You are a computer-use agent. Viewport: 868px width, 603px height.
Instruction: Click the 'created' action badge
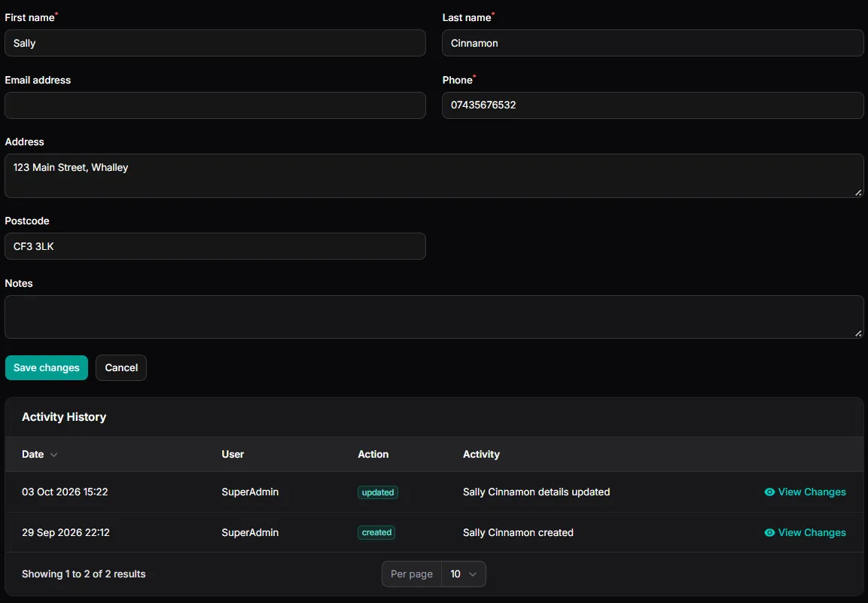point(376,532)
